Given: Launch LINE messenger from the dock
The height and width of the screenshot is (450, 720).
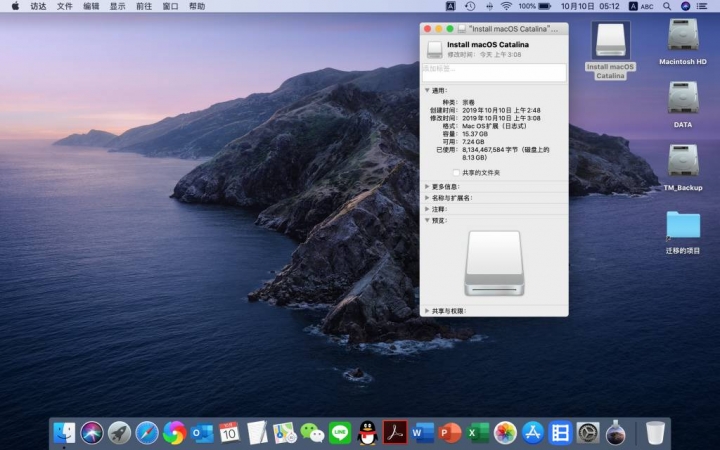Looking at the screenshot, I should pyautogui.click(x=340, y=433).
